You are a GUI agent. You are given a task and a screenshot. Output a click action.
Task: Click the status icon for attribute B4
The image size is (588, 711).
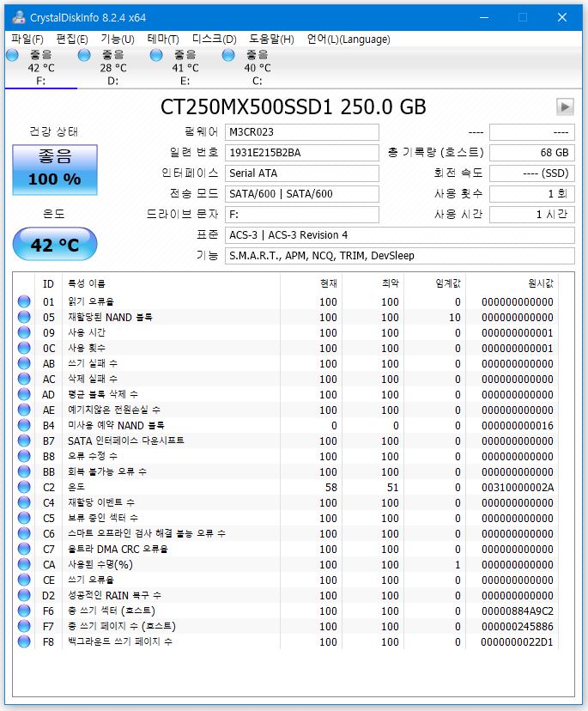(24, 425)
